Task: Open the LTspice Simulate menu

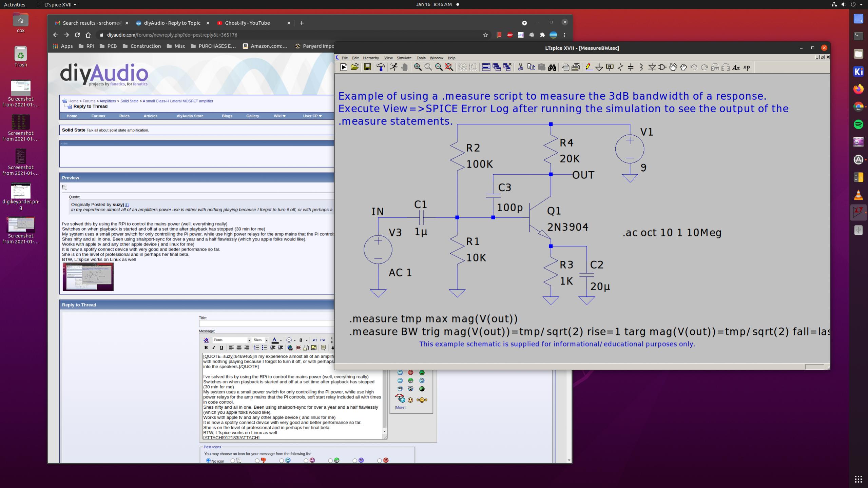Action: click(x=404, y=58)
